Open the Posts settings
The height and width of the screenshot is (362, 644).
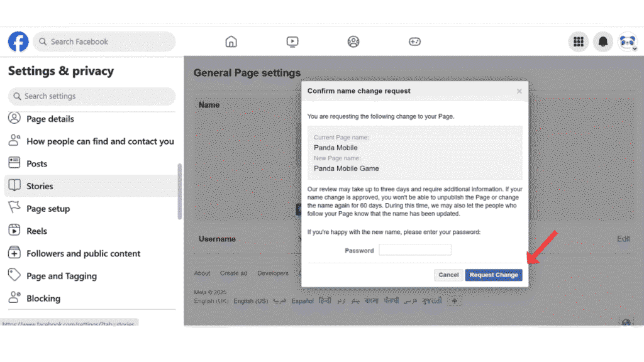click(91, 163)
